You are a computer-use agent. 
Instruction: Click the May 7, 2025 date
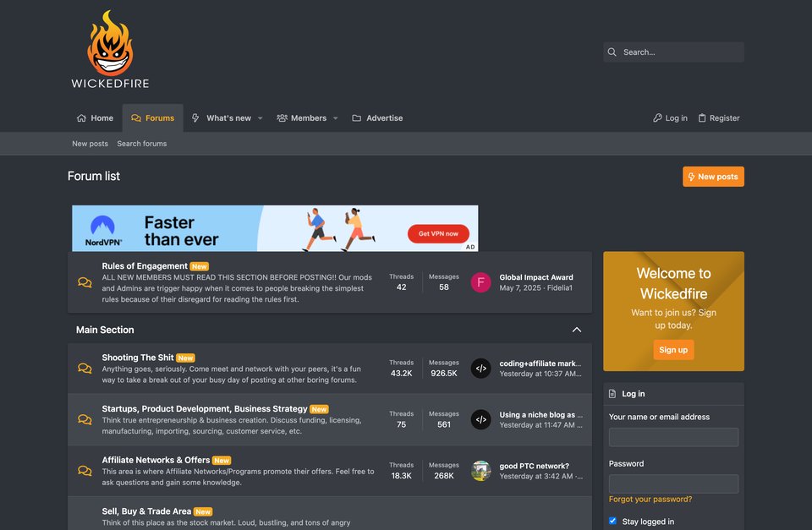pyautogui.click(x=520, y=287)
